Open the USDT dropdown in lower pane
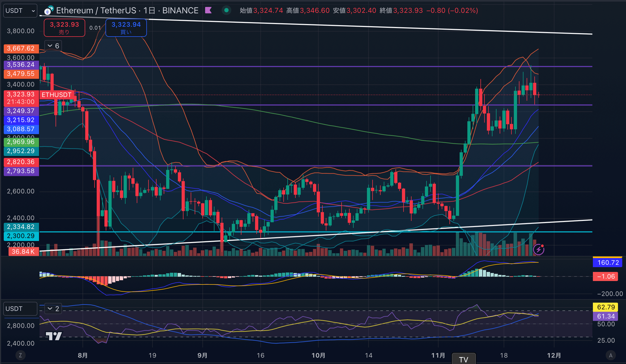 click(20, 309)
